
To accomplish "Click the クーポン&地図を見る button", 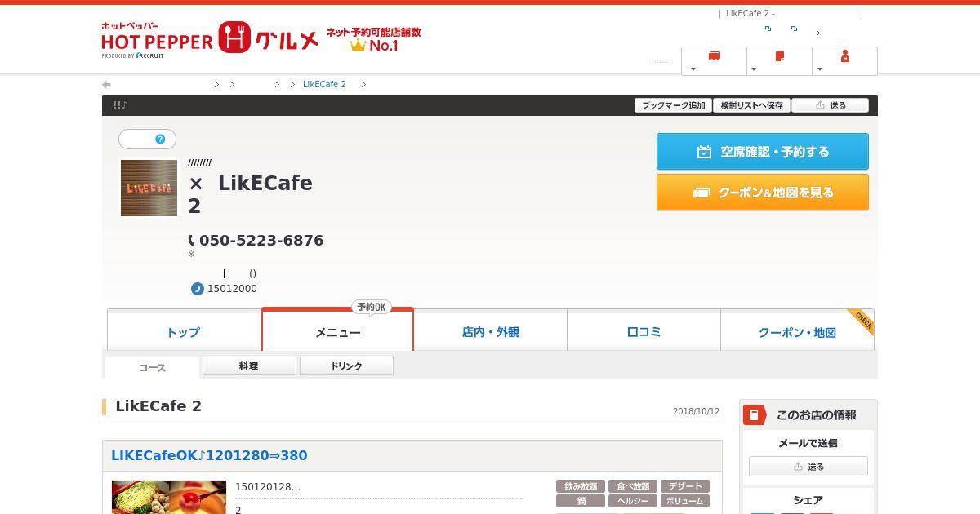I will tap(763, 193).
